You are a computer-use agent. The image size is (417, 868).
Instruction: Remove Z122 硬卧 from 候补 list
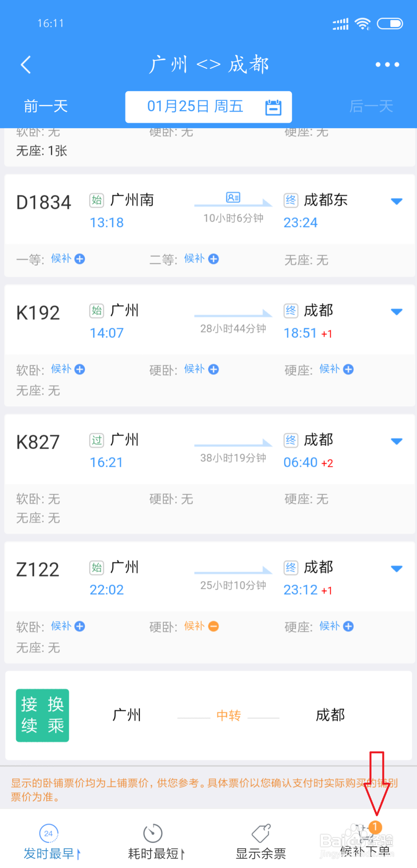214,626
